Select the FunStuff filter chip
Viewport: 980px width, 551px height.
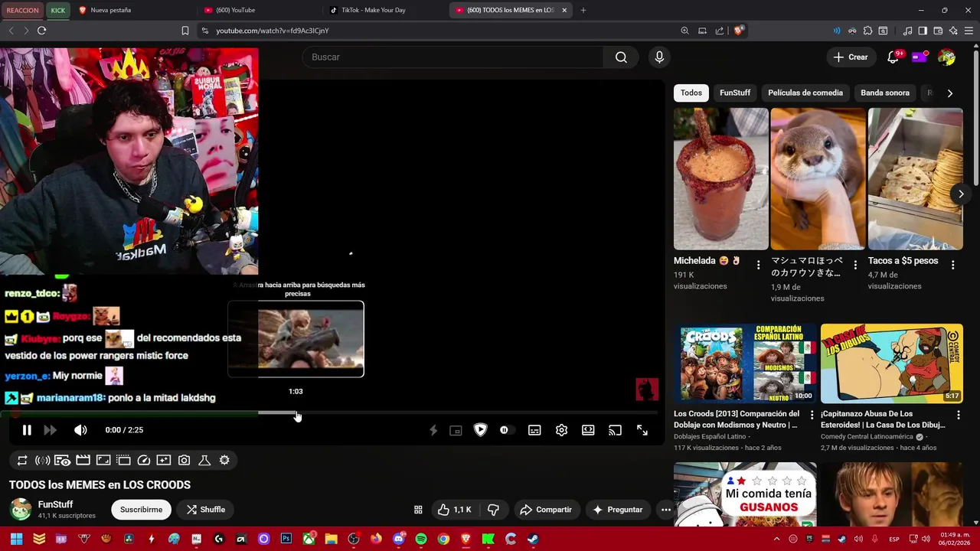tap(735, 93)
